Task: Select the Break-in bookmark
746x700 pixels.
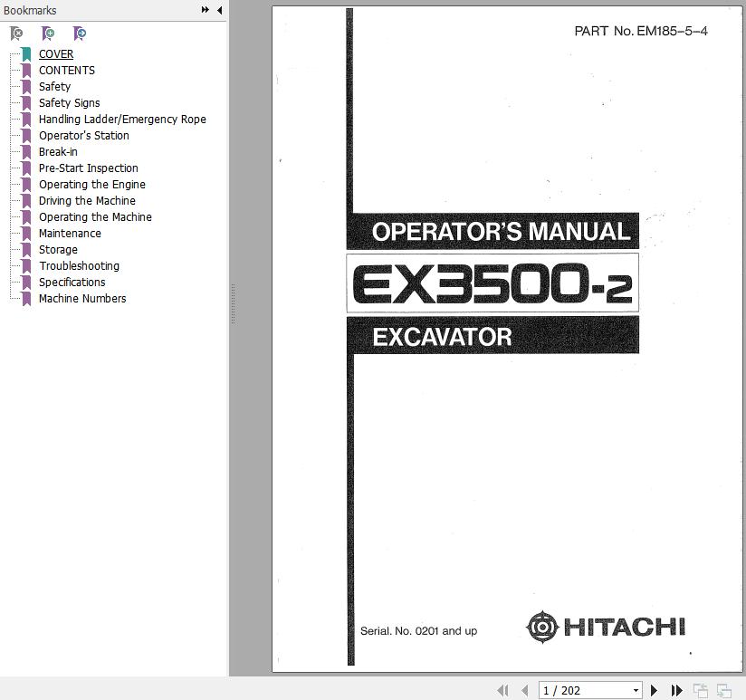Action: point(58,152)
